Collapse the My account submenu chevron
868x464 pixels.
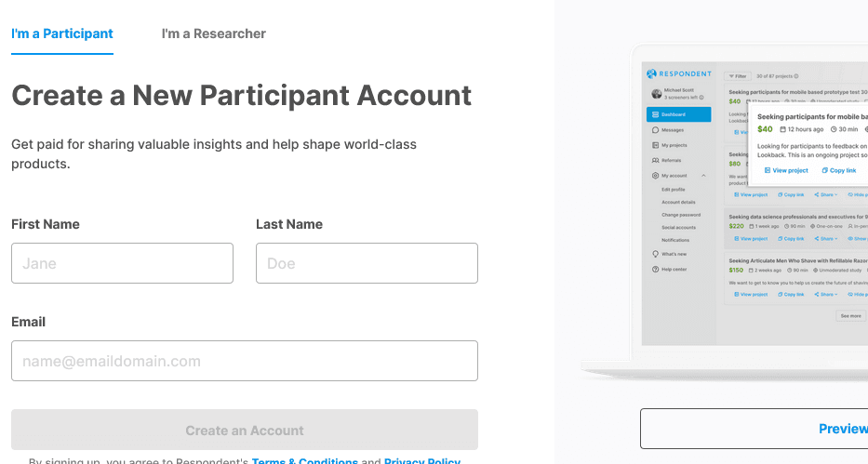coord(703,175)
